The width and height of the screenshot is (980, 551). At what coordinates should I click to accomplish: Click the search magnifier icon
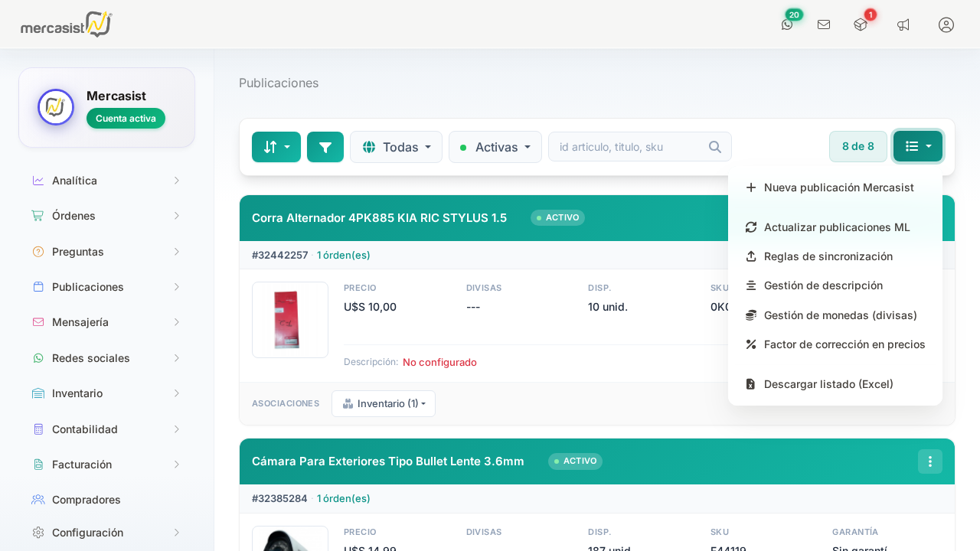(x=715, y=147)
